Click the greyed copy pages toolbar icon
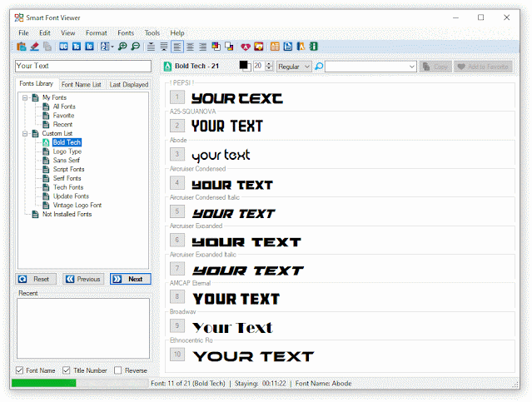Screen dimensions: 532x402 [47, 47]
